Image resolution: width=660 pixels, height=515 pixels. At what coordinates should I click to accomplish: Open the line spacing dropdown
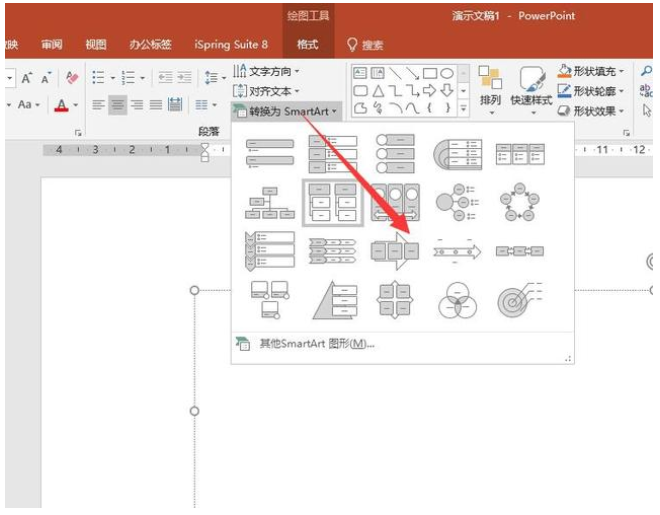coord(215,77)
